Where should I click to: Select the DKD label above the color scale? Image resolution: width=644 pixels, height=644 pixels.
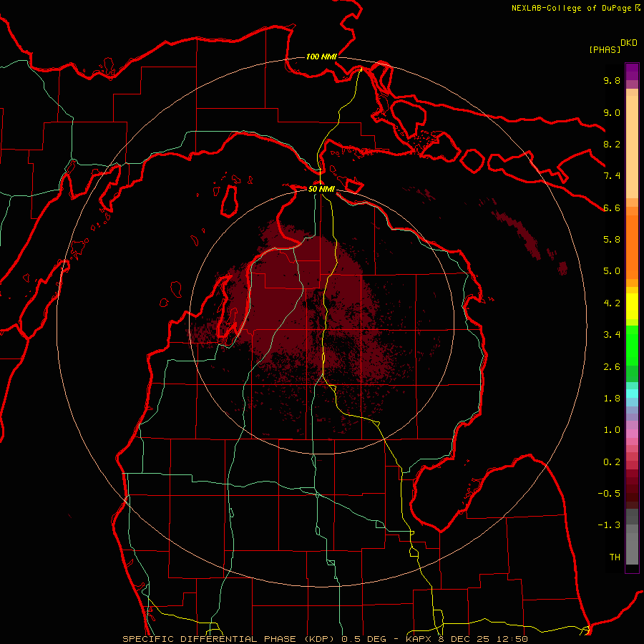pos(628,43)
